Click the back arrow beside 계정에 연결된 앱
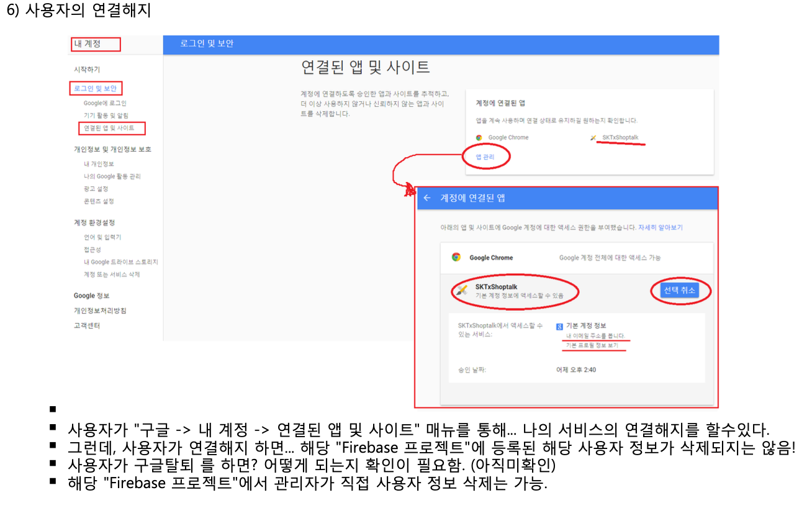This screenshot has width=812, height=508. pos(427,198)
